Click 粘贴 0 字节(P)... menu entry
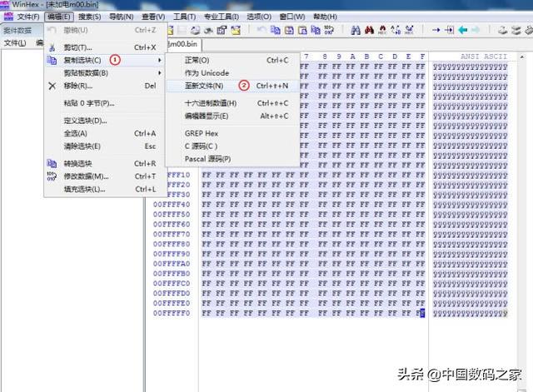Viewport: 533px width, 392px height. (x=106, y=103)
